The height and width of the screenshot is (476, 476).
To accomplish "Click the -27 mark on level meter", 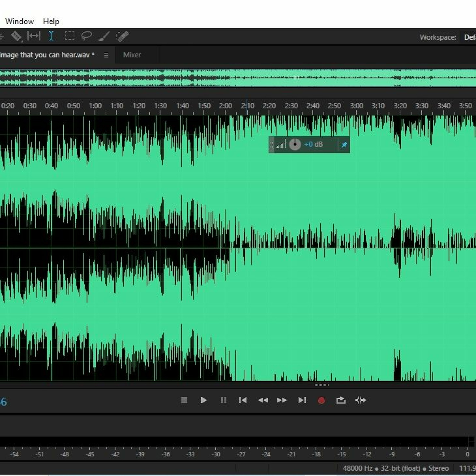I will [241, 454].
